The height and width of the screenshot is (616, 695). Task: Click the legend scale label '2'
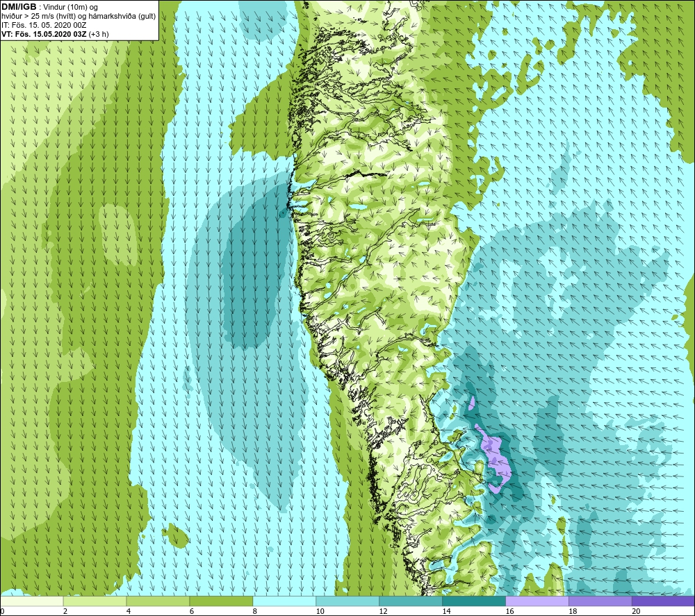click(65, 611)
